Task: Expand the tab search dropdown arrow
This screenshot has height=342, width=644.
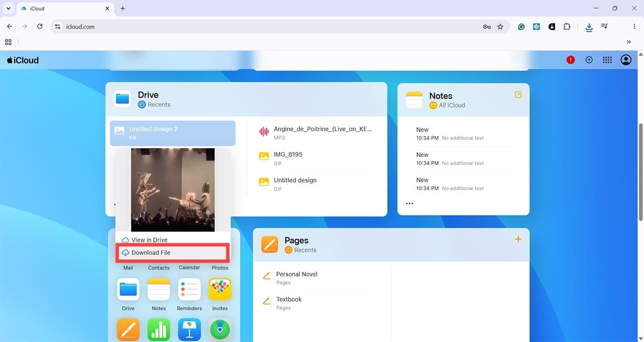Action: pyautogui.click(x=9, y=9)
